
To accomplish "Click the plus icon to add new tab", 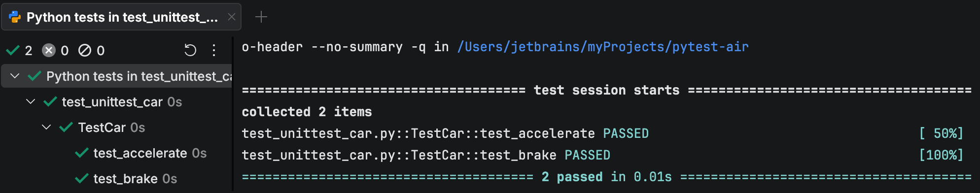I will tap(261, 17).
